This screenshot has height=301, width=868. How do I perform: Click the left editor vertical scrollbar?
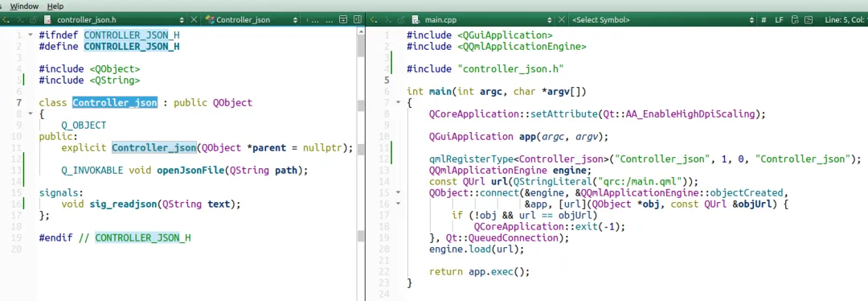(360, 161)
